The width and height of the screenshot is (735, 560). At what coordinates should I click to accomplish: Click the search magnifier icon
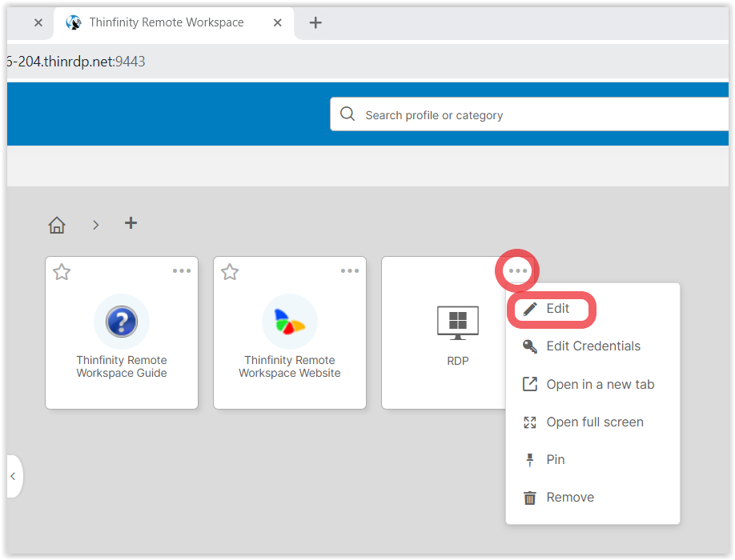pos(347,114)
